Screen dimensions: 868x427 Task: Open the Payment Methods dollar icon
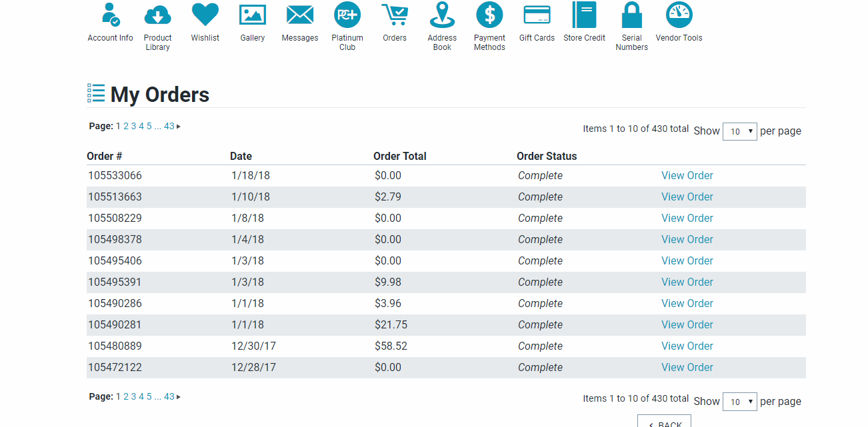[489, 15]
